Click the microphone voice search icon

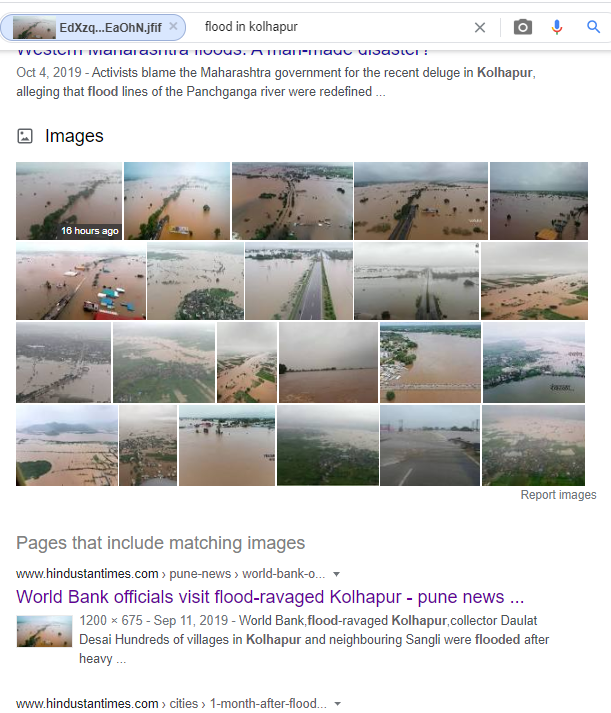(x=556, y=27)
